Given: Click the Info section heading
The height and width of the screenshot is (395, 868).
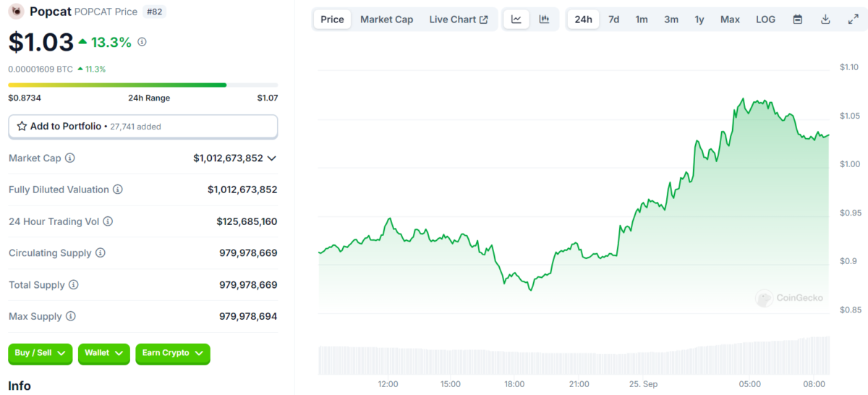Looking at the screenshot, I should 20,386.
